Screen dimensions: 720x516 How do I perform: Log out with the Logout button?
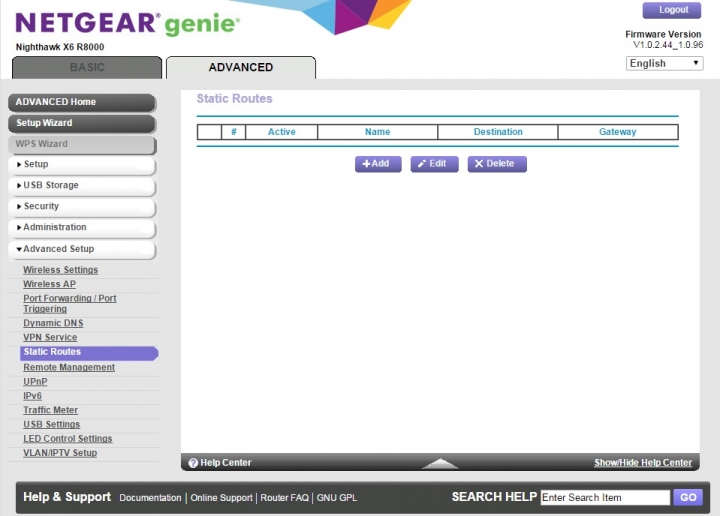(672, 10)
